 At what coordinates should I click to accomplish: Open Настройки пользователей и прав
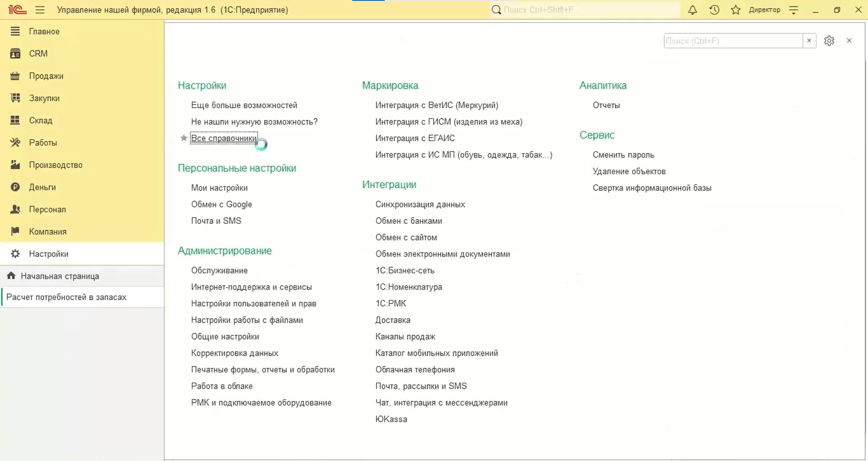click(x=254, y=303)
